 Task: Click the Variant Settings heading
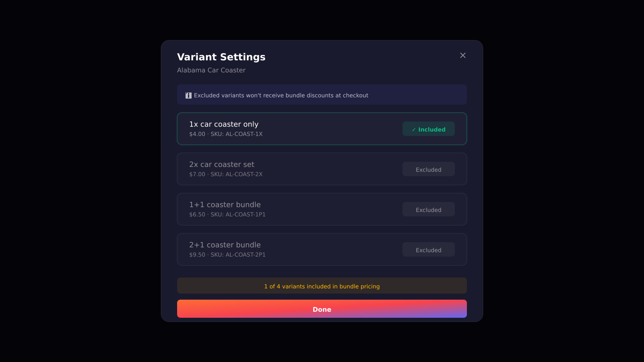[221, 57]
